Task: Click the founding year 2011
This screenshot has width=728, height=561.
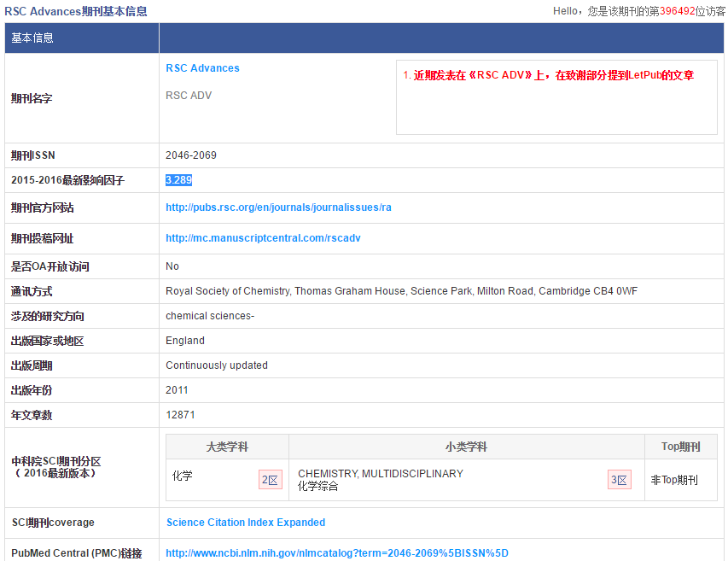Action: click(177, 390)
